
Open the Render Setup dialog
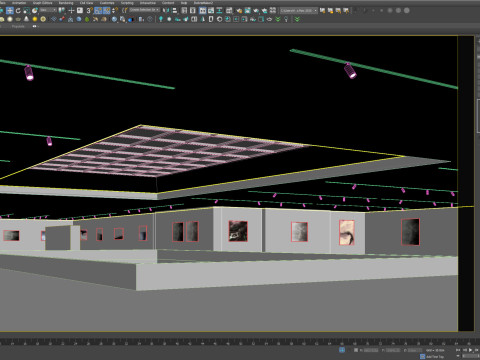(x=239, y=10)
